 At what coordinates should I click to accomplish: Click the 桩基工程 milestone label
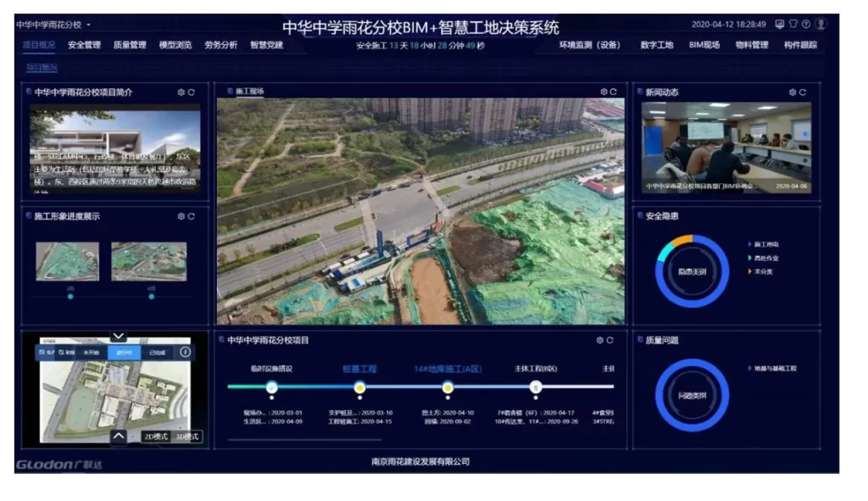pos(359,369)
